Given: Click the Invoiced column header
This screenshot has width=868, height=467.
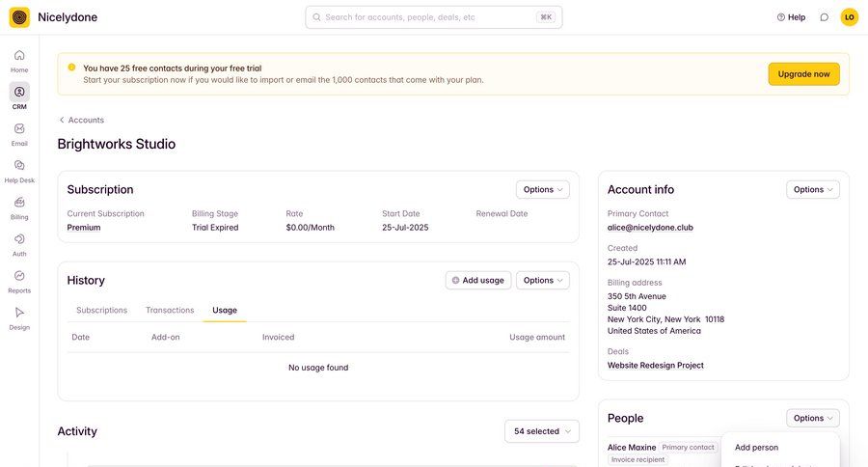Looking at the screenshot, I should [279, 337].
